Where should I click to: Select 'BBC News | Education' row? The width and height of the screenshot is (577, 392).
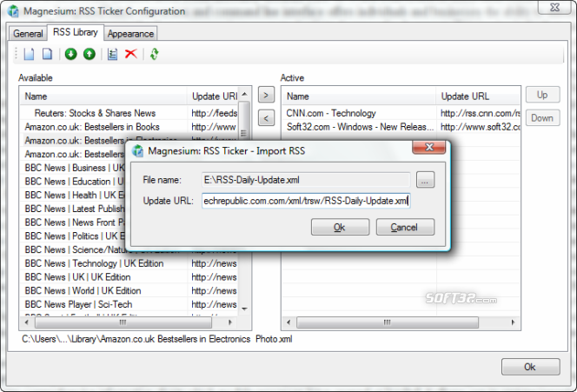click(74, 182)
